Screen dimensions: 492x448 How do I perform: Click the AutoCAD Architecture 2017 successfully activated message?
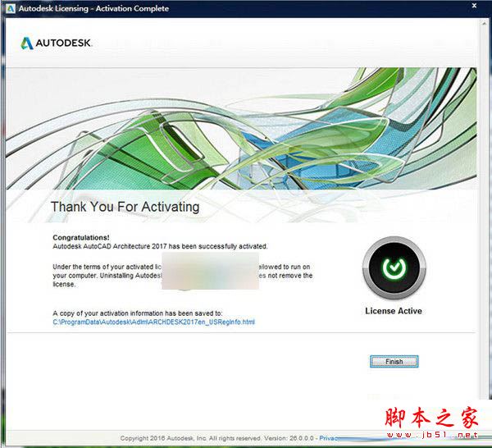pos(160,245)
